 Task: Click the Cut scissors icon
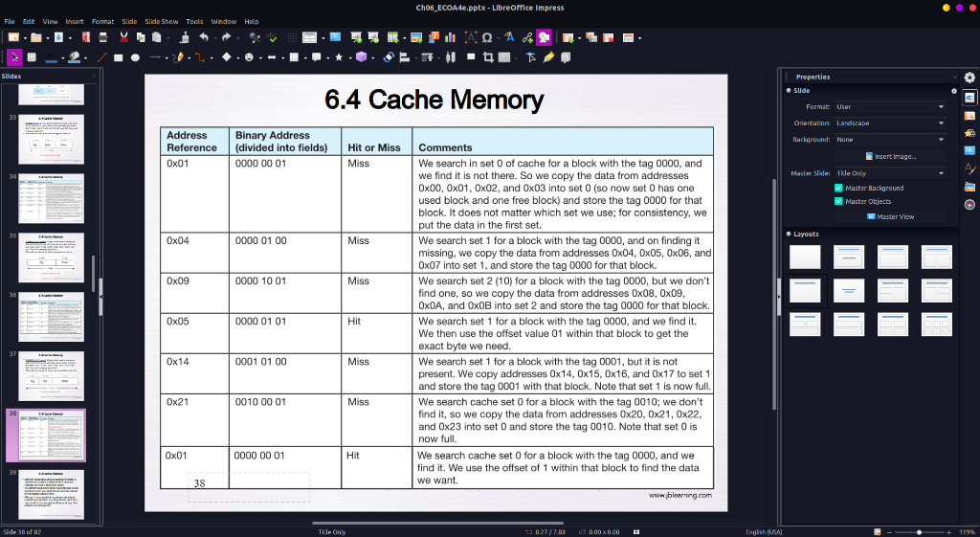[123, 37]
